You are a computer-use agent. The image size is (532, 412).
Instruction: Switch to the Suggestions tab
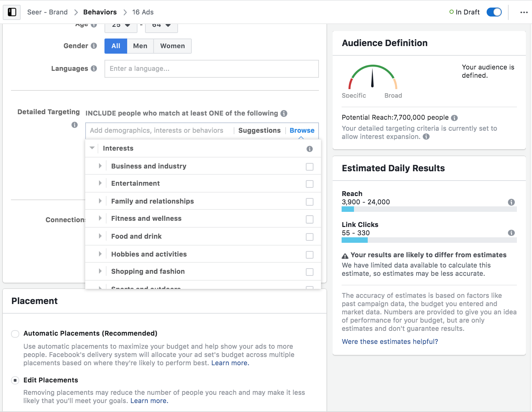(x=259, y=130)
